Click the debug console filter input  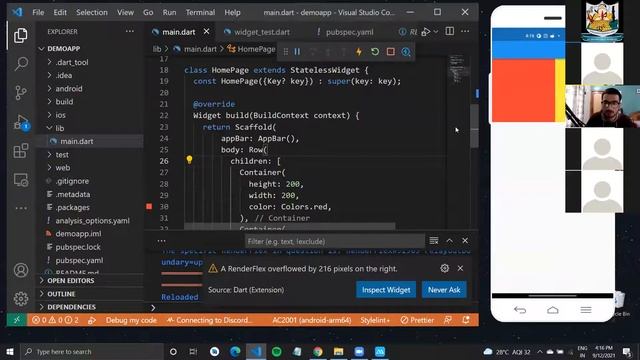(335, 241)
